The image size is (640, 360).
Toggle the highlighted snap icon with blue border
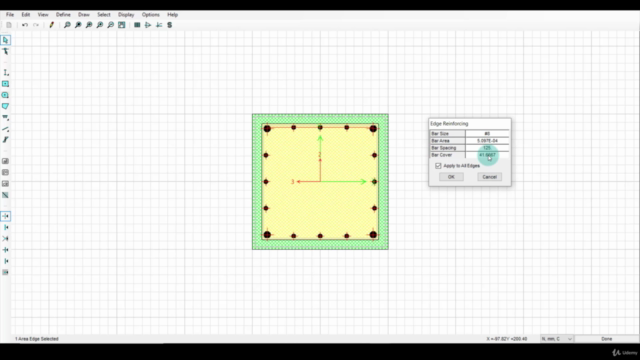tap(6, 216)
